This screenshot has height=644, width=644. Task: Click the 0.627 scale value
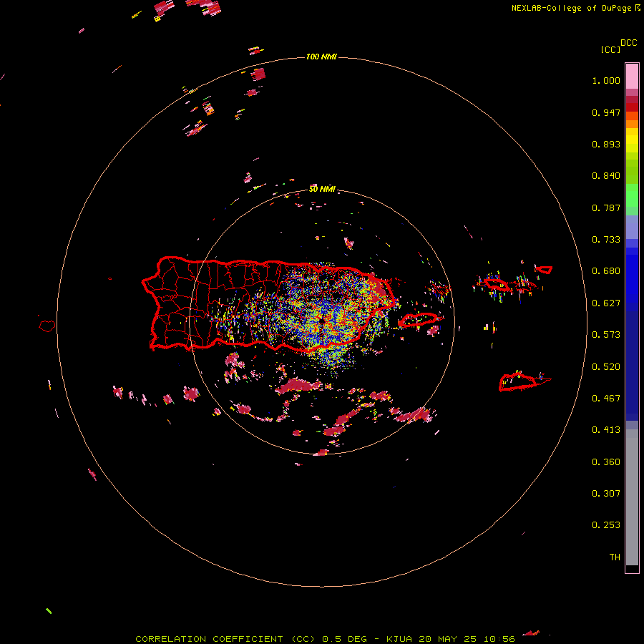point(606,303)
